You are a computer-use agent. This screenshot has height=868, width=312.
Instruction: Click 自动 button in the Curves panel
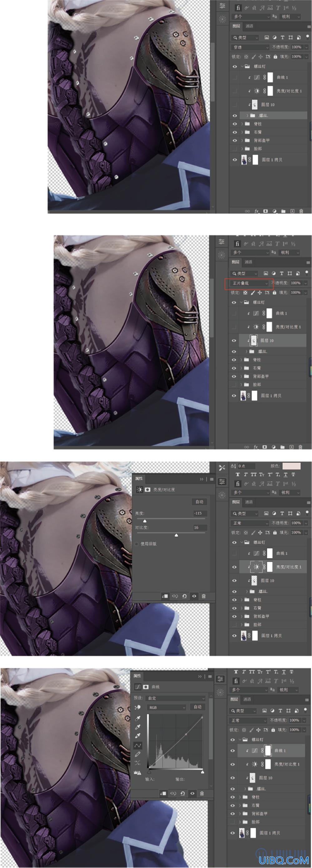click(x=198, y=707)
